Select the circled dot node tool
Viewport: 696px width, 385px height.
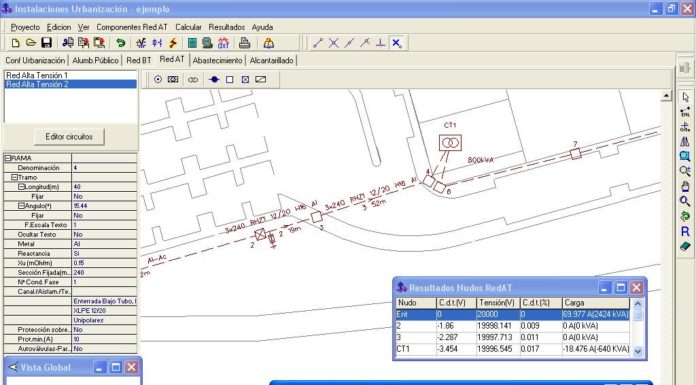point(158,79)
